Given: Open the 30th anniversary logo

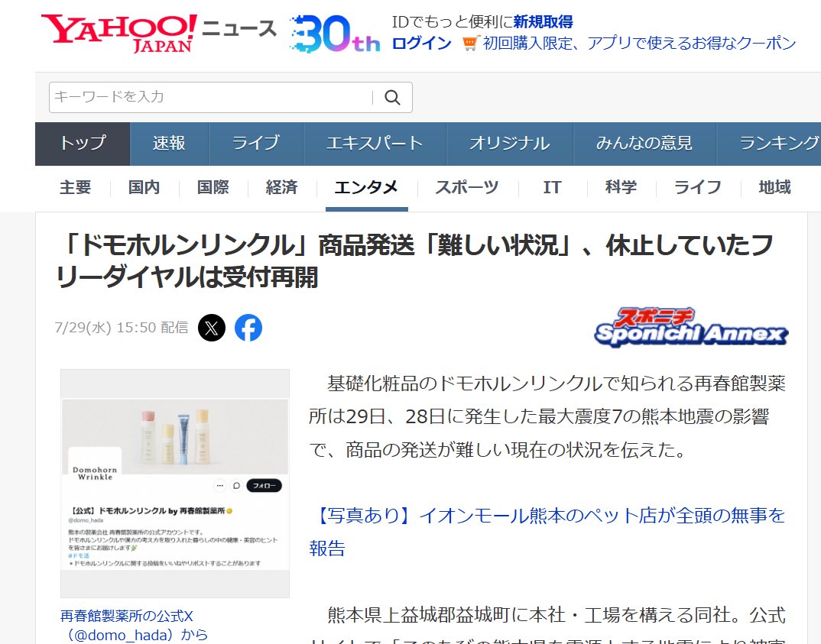Looking at the screenshot, I should click(335, 34).
